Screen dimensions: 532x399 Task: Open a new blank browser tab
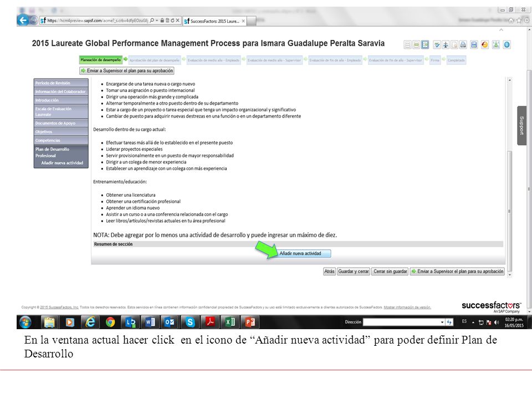point(252,21)
